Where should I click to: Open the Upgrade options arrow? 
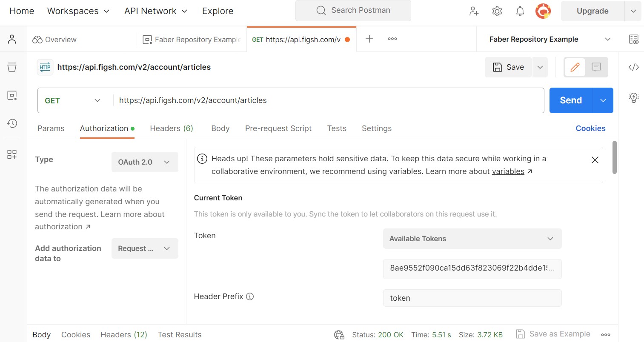[x=633, y=11]
